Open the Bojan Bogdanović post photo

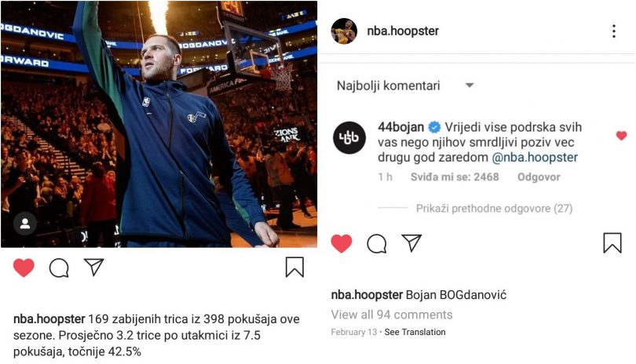tap(159, 124)
